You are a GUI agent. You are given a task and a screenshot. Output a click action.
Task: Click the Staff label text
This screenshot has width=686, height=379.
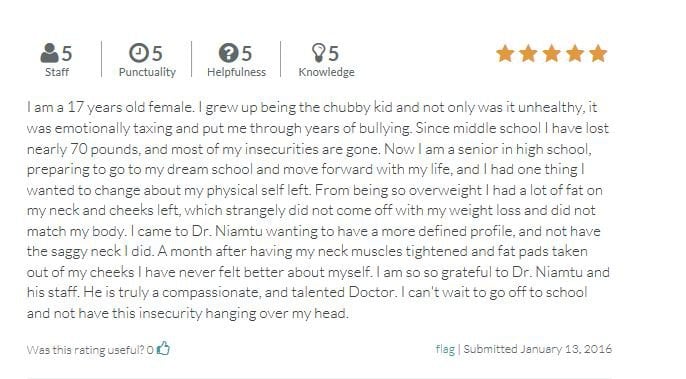(57, 72)
